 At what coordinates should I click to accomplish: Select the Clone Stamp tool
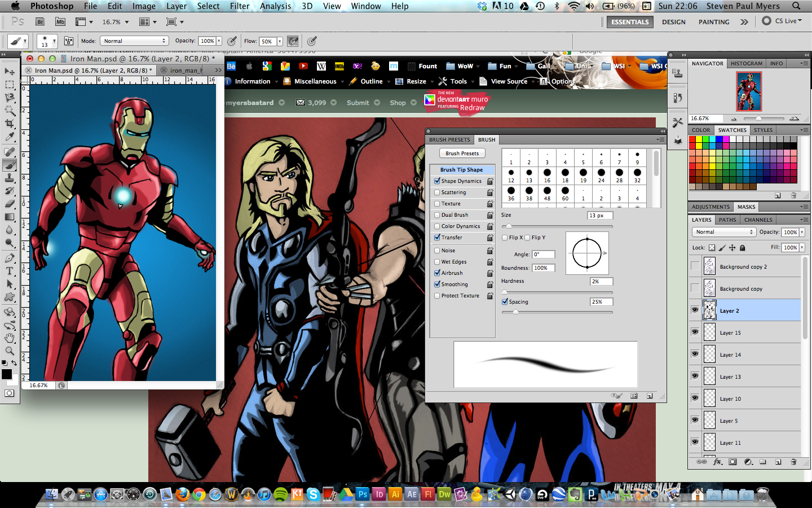10,178
